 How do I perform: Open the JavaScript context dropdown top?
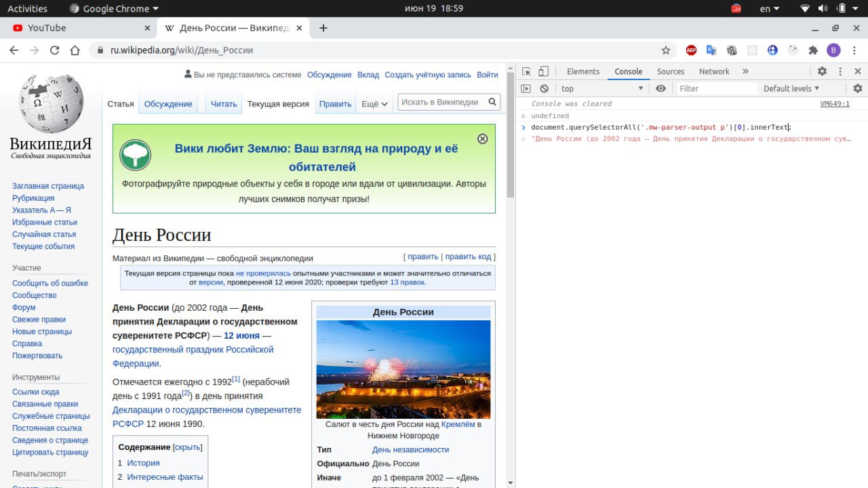[x=602, y=89]
